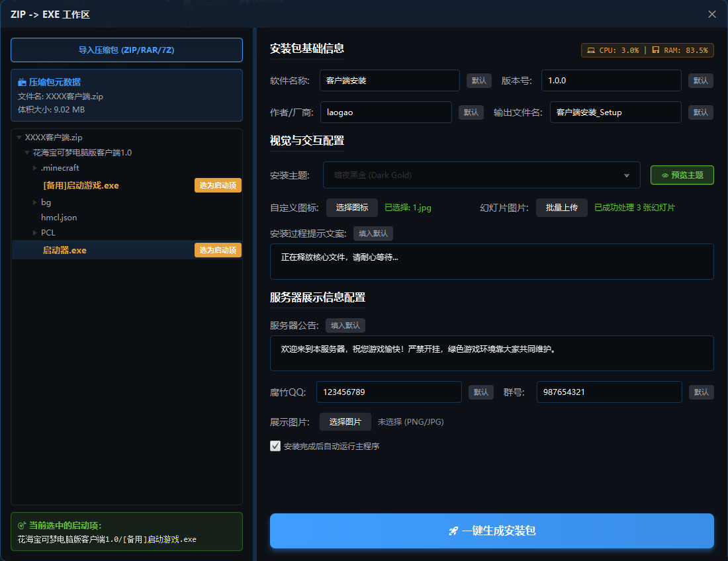Click the compressed package metadata briefcase icon
Screen dimensions: 728x561
coord(22,82)
